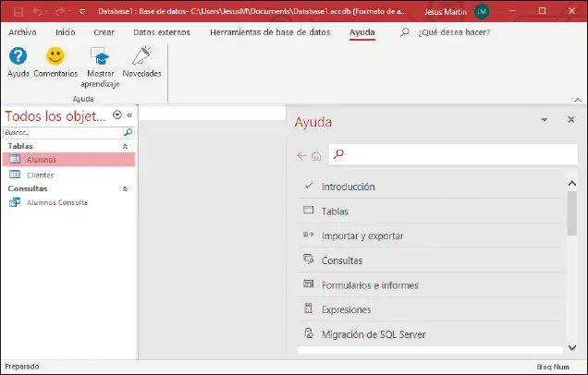Open Ayuda pane options dropdown arrow
The width and height of the screenshot is (588, 375).
pyautogui.click(x=545, y=120)
